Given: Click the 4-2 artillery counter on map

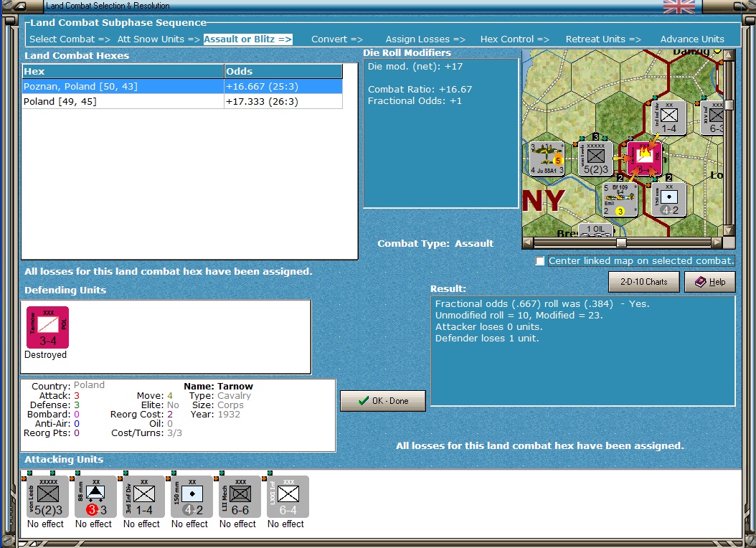Looking at the screenshot, I should coord(668,199).
